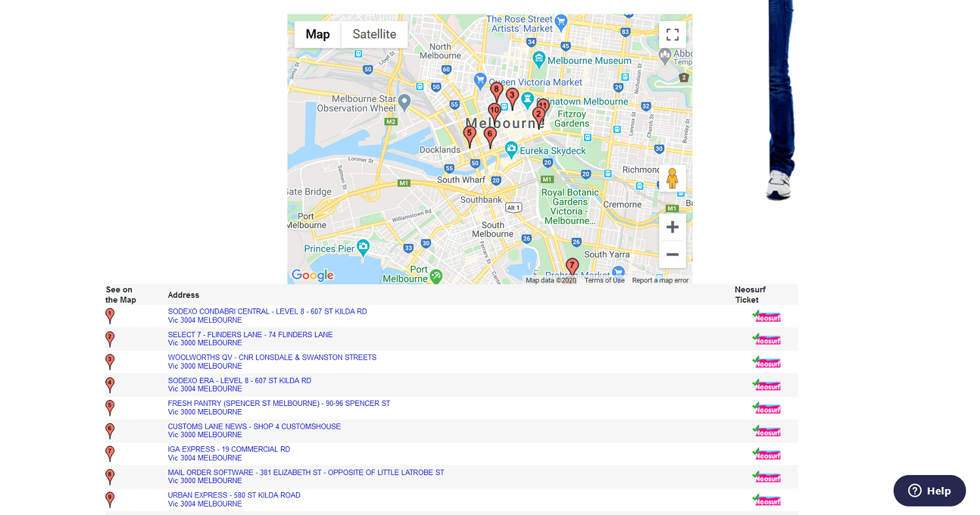
Task: Click map marker number 8
Action: (497, 92)
